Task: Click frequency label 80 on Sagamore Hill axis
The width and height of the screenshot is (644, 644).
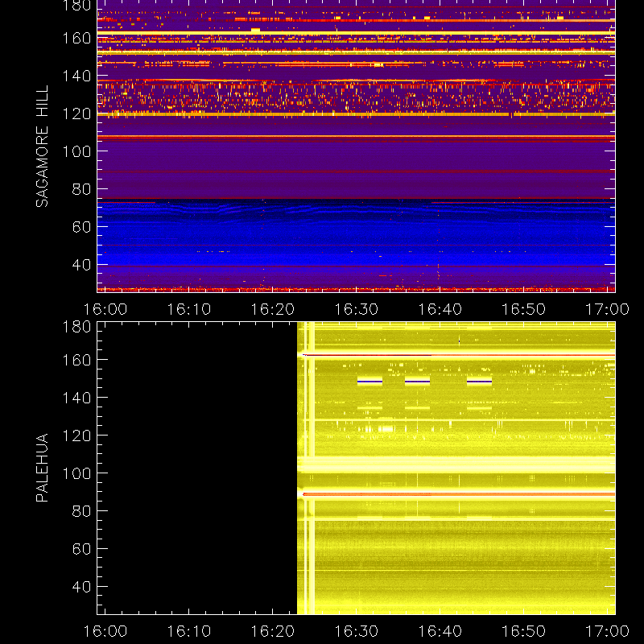Action: click(x=81, y=189)
